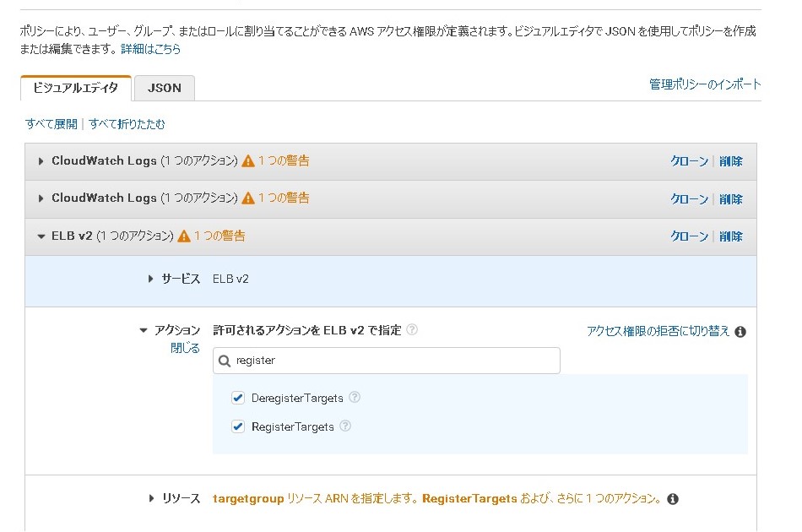Image resolution: width=802 pixels, height=532 pixels.
Task: Click the warning icon on the first CloudWatch Logs row
Action: (x=248, y=160)
